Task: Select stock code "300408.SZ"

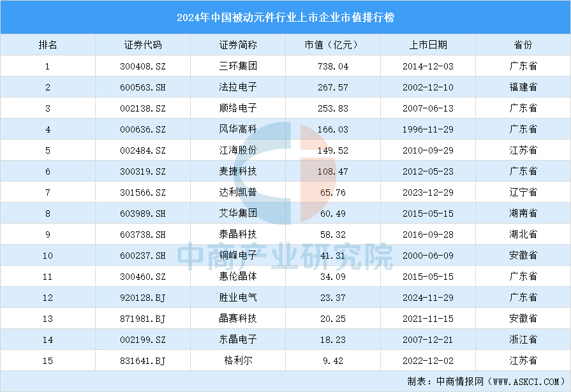Action: tap(143, 66)
